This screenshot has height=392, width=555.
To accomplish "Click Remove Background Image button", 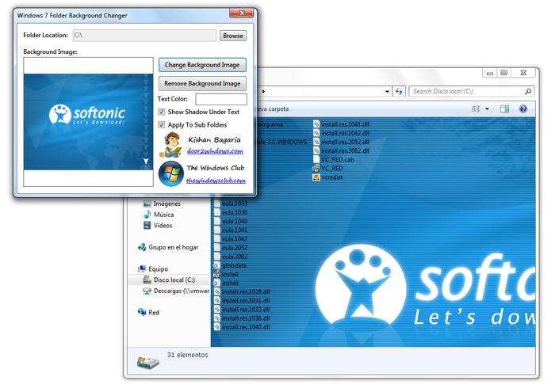I will [202, 83].
